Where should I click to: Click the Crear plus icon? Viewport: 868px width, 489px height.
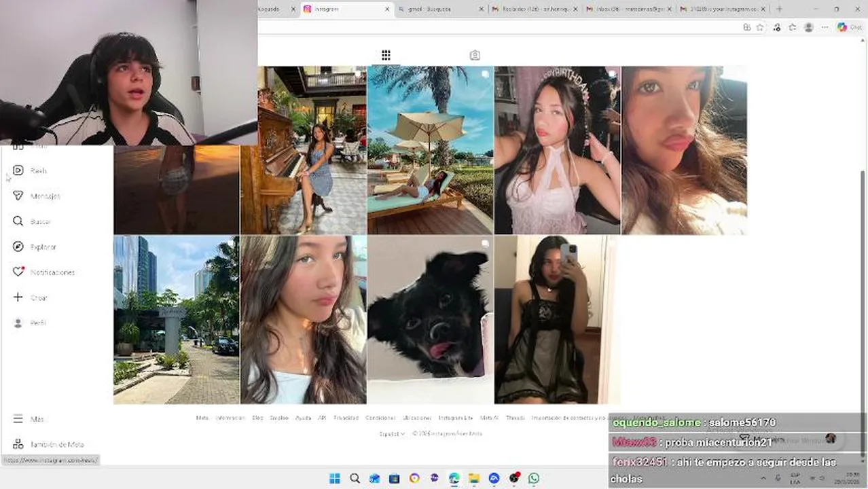click(x=18, y=297)
